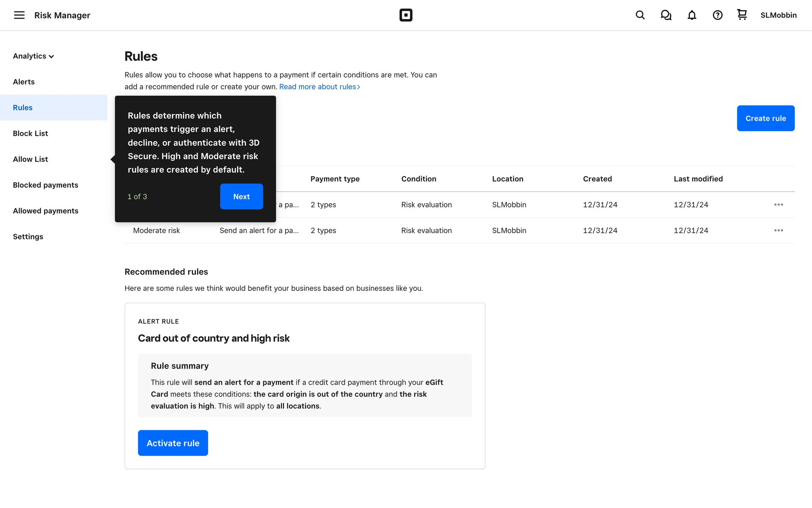Click the Create rule button
The height and width of the screenshot is (508, 812).
click(x=765, y=118)
